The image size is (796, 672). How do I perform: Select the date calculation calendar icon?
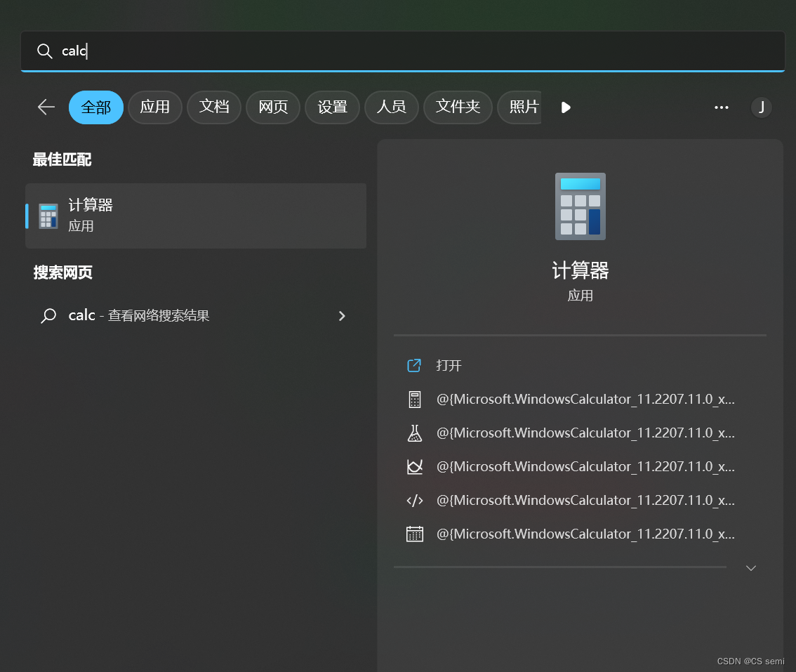pyautogui.click(x=415, y=533)
